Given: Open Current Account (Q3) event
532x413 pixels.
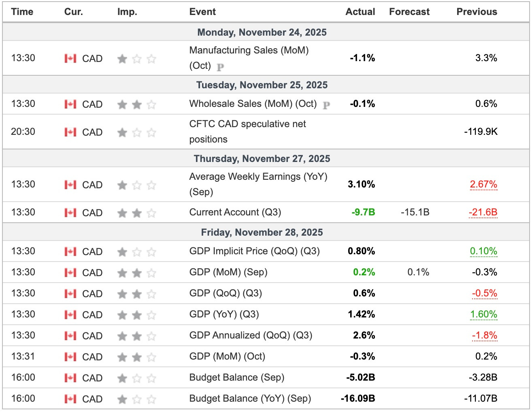Looking at the screenshot, I should 235,212.
